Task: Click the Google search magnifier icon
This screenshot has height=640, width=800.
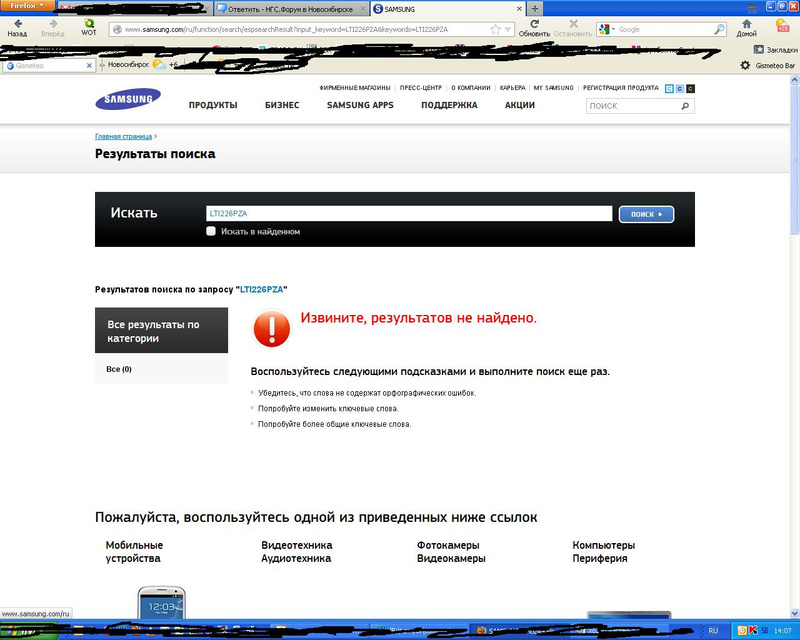Action: tap(719, 30)
